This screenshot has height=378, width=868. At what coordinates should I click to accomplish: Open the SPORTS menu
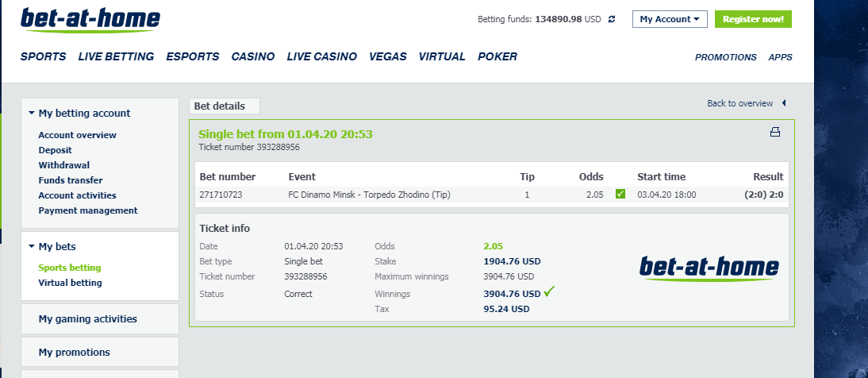point(43,56)
